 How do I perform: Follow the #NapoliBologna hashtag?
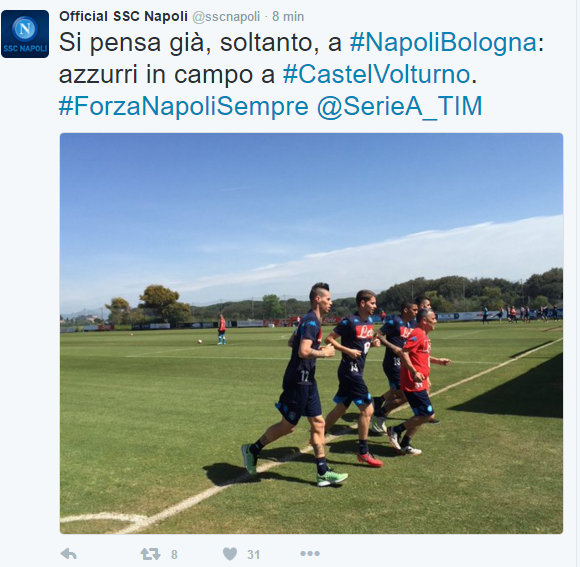click(444, 43)
